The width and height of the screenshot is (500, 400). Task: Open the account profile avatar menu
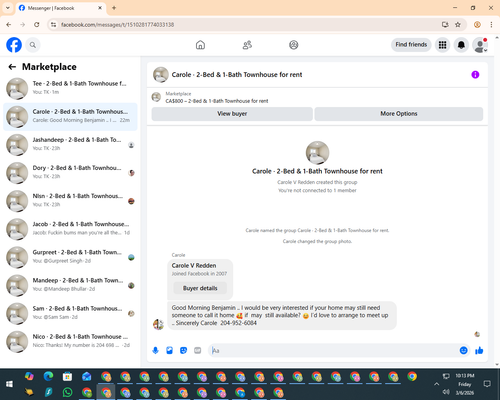(480, 45)
